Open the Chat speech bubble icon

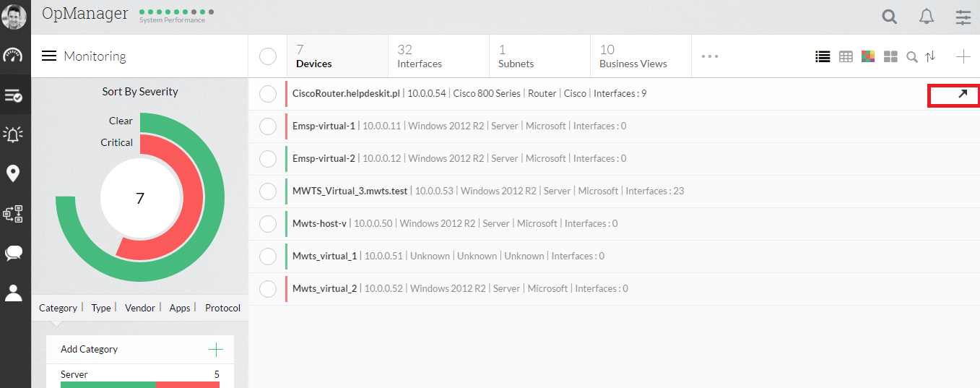tap(13, 253)
